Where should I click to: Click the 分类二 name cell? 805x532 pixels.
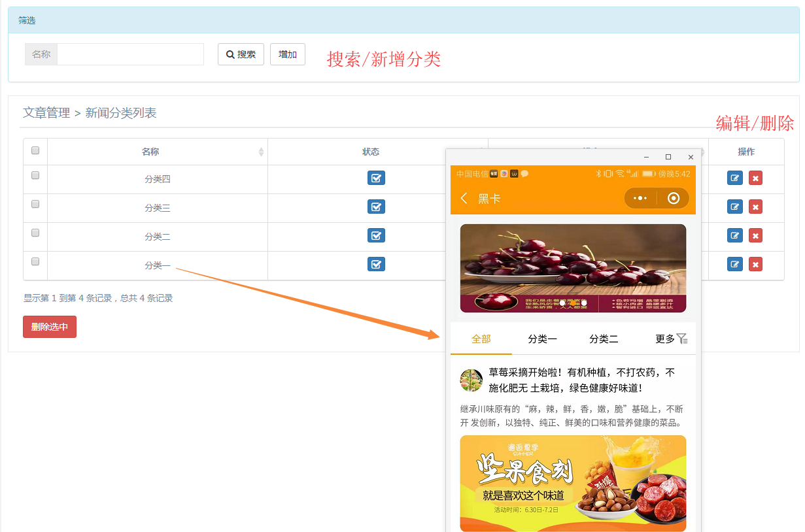[158, 237]
